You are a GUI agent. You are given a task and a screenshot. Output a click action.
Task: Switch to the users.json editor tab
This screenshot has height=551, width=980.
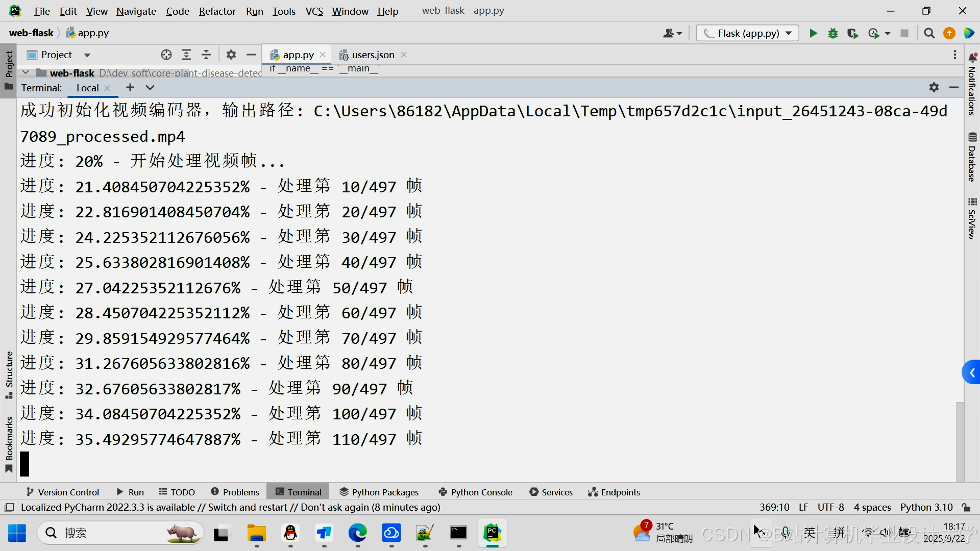373,55
